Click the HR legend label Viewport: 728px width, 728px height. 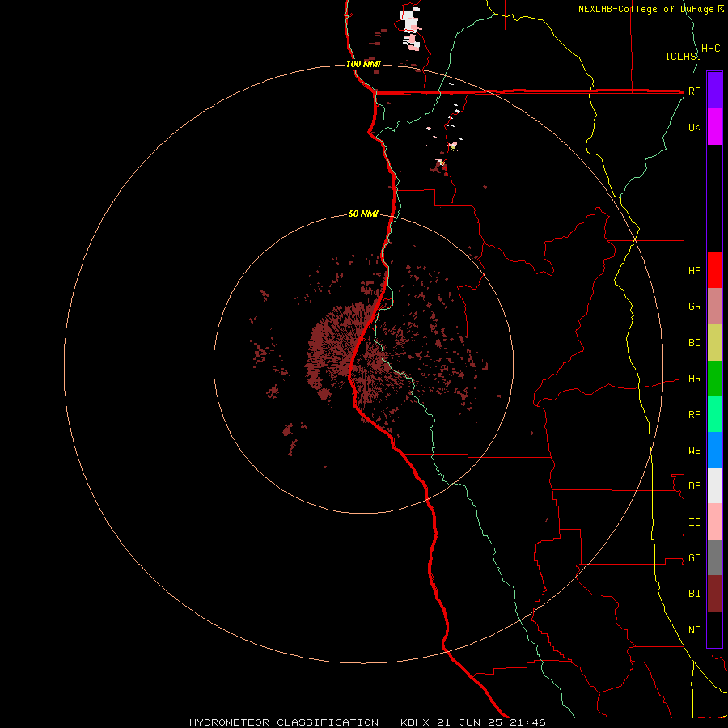[x=694, y=379]
